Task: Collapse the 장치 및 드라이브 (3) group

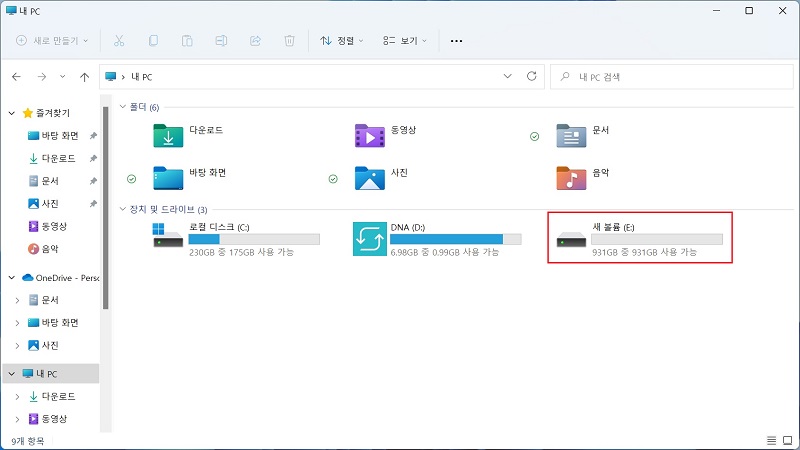Action: (122, 209)
